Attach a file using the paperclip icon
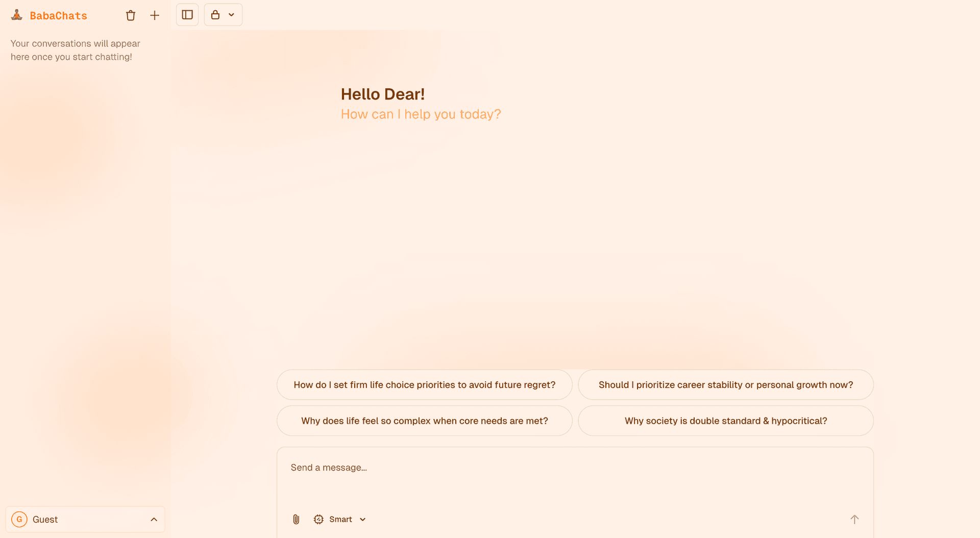Image resolution: width=980 pixels, height=538 pixels. pos(296,519)
